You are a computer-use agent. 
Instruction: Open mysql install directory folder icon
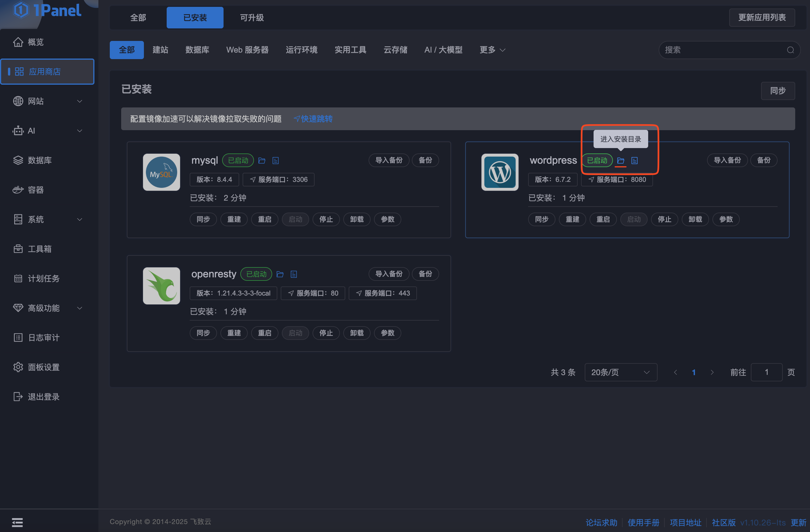262,161
